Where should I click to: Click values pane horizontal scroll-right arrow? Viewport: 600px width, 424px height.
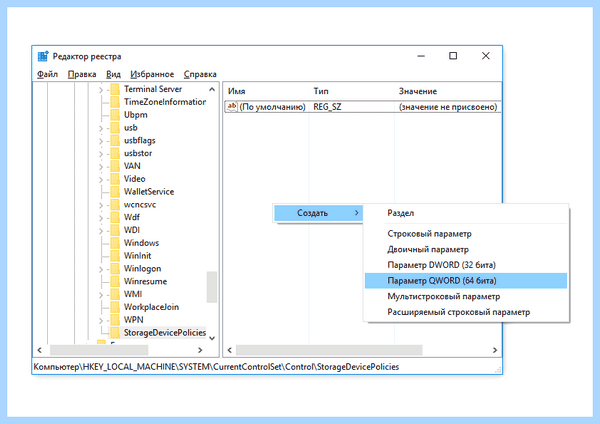point(495,350)
